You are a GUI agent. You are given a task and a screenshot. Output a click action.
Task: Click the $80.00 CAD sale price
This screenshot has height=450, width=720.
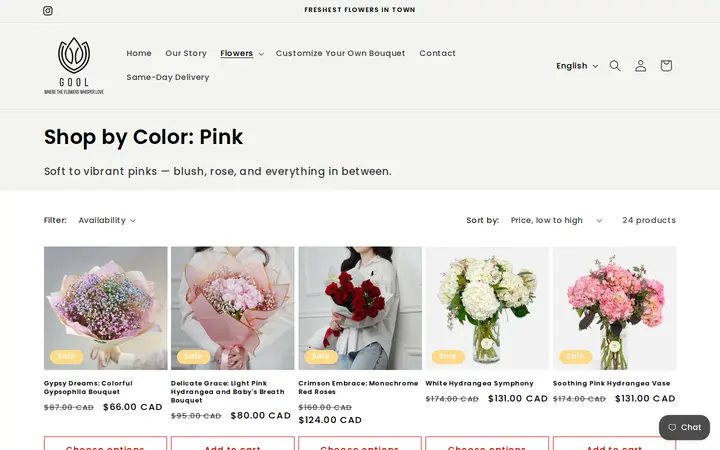tap(260, 416)
